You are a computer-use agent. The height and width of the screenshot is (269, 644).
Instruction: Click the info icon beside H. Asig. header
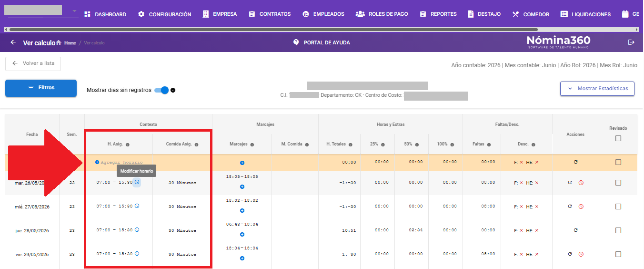tap(128, 145)
